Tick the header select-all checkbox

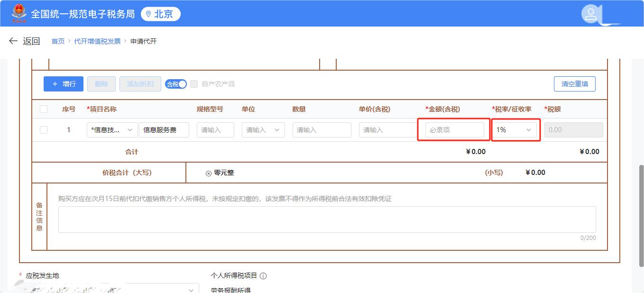[44, 109]
